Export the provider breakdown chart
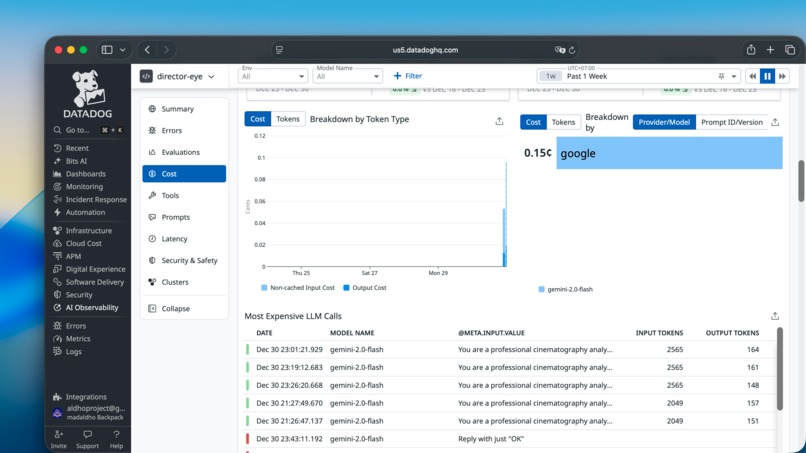This screenshot has width=806, height=453. click(775, 122)
